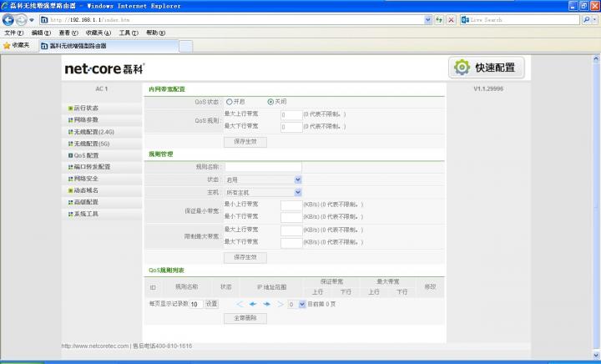Select the 磊科无线增强型路由器 browser tab
Screen dimensions: 601x364
(109, 46)
